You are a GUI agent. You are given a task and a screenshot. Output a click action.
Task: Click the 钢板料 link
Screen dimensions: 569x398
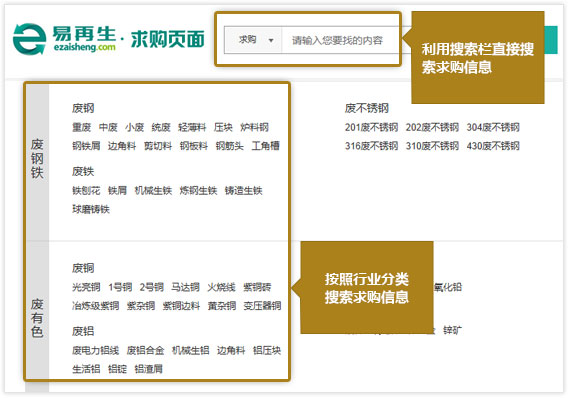click(x=194, y=146)
